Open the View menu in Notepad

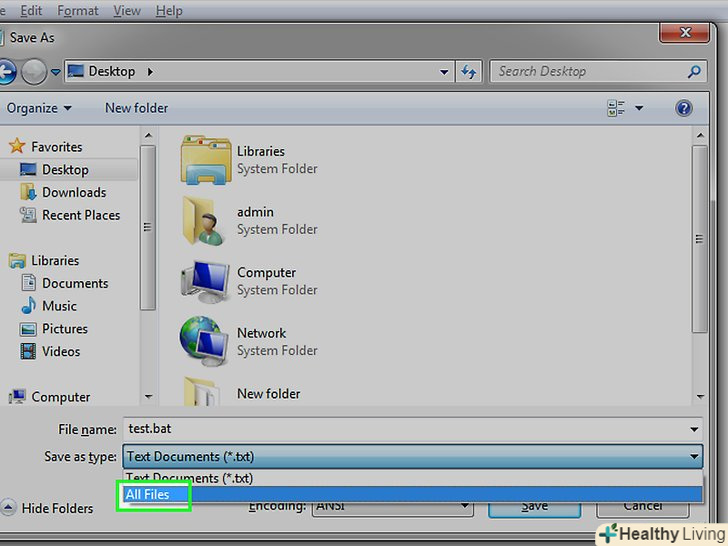[x=127, y=10]
